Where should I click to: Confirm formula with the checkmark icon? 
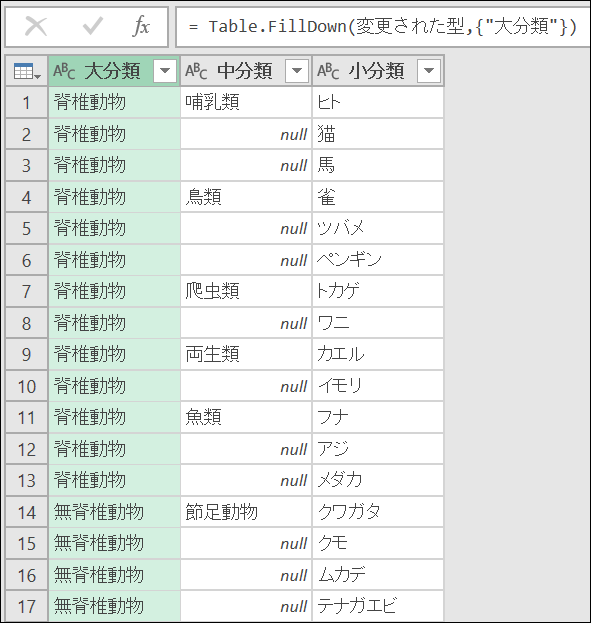pos(93,27)
